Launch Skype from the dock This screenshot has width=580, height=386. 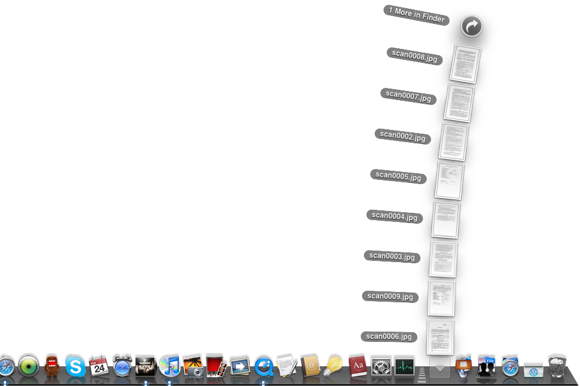(75, 366)
